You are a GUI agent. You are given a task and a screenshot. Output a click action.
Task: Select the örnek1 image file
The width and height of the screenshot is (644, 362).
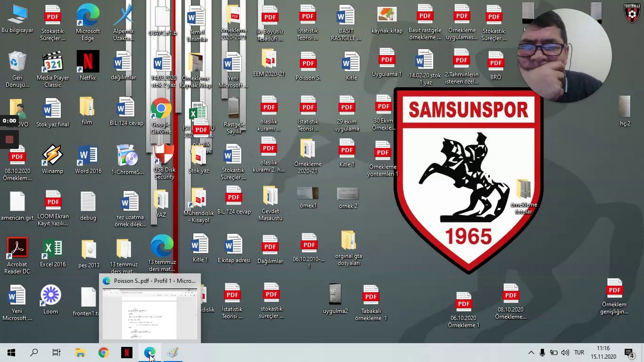[308, 198]
